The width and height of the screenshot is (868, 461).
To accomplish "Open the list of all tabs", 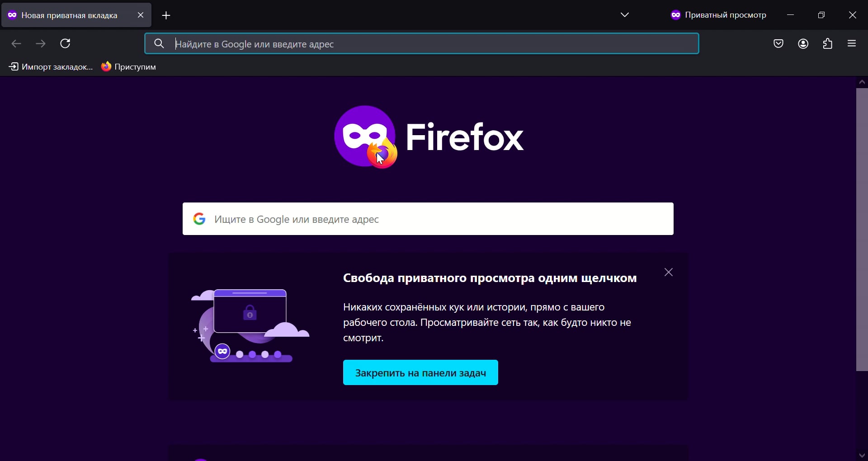I will 624,14.
